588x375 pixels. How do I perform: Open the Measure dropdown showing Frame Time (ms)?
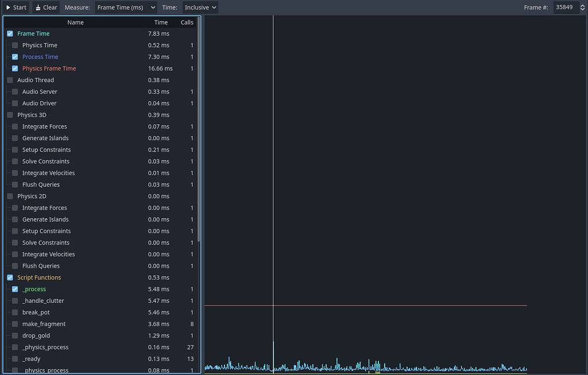(126, 7)
